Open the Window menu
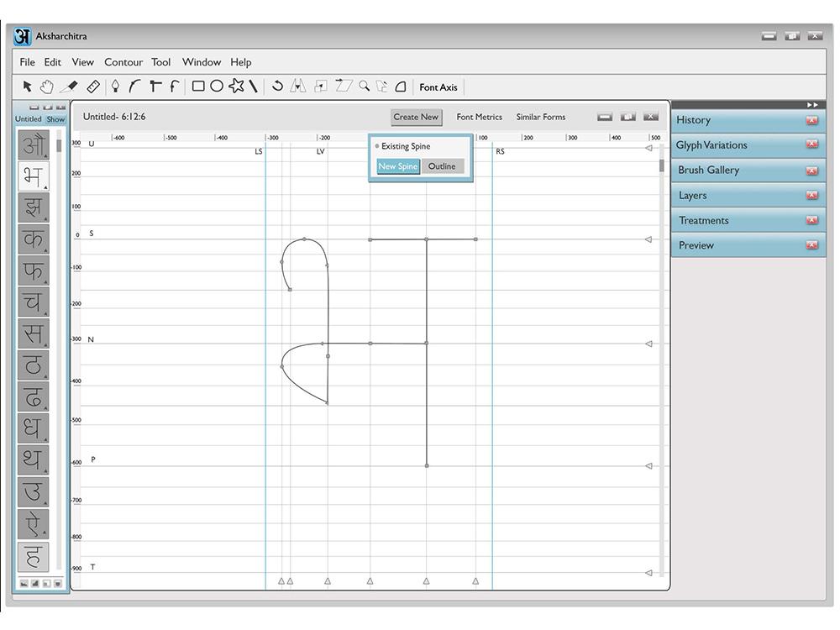The width and height of the screenshot is (840, 630). point(202,62)
